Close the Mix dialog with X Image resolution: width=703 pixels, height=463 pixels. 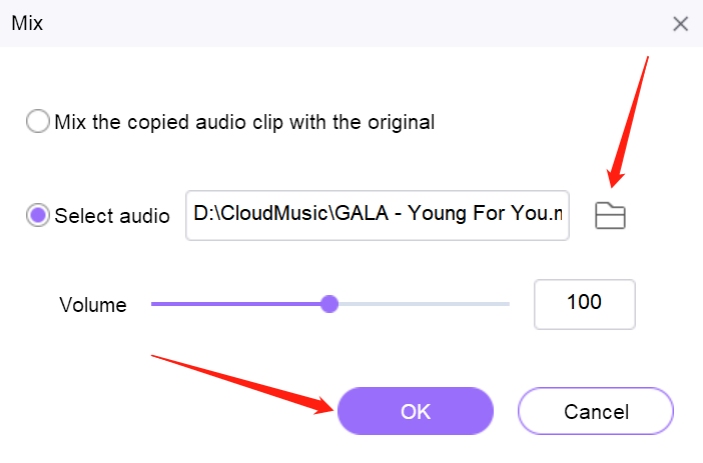tap(680, 24)
